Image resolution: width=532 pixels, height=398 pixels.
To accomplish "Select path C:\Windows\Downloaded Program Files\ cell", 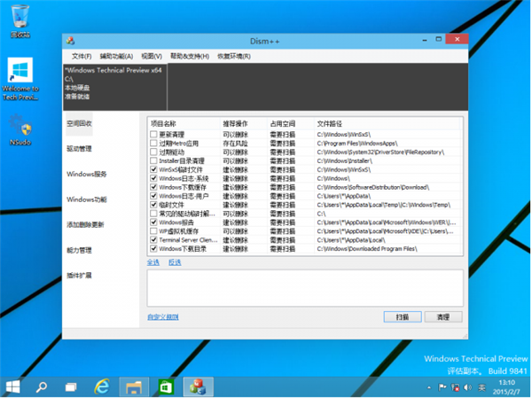I will [367, 249].
